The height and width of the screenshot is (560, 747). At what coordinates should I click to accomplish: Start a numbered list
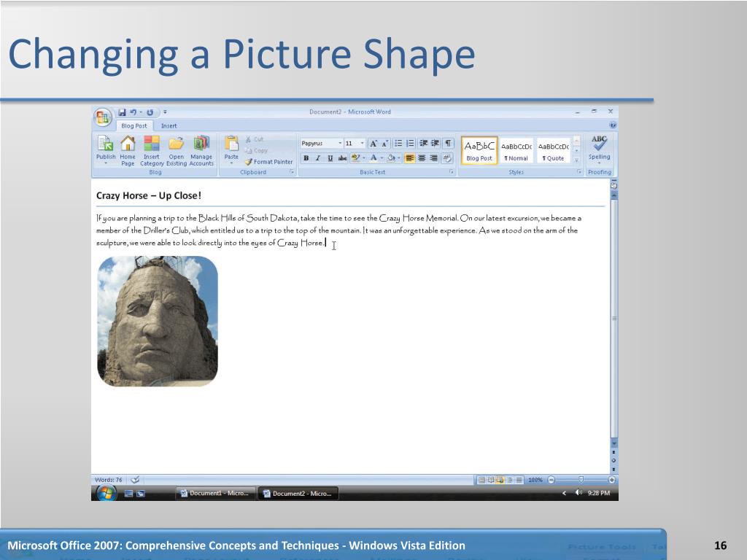pyautogui.click(x=410, y=144)
